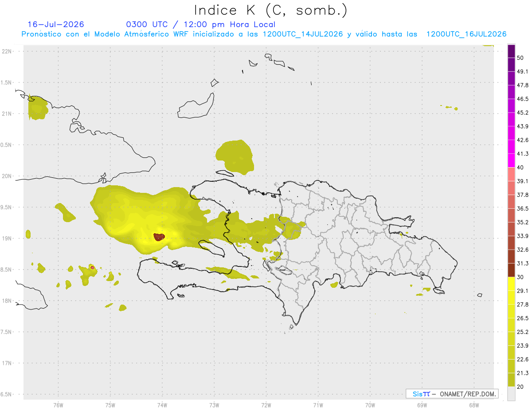Screen dimensions: 532x411
Task: Click the "72W" longitude label
Action: [266, 405]
